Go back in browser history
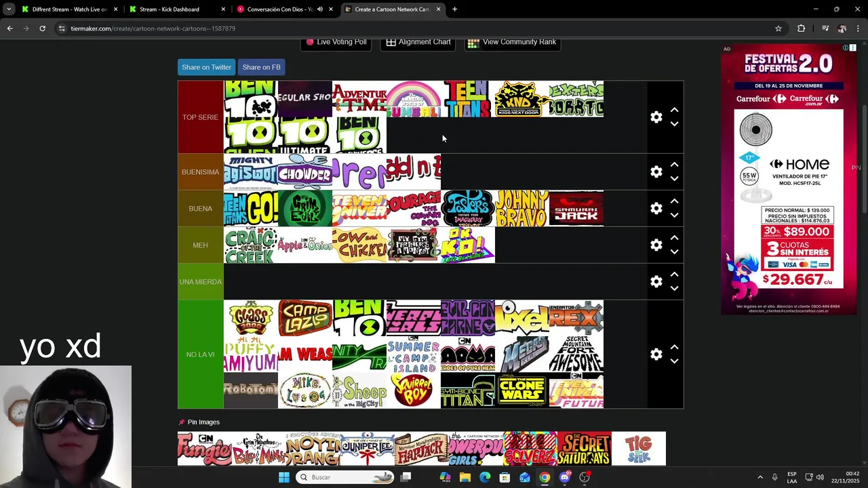868x488 pixels. click(9, 28)
